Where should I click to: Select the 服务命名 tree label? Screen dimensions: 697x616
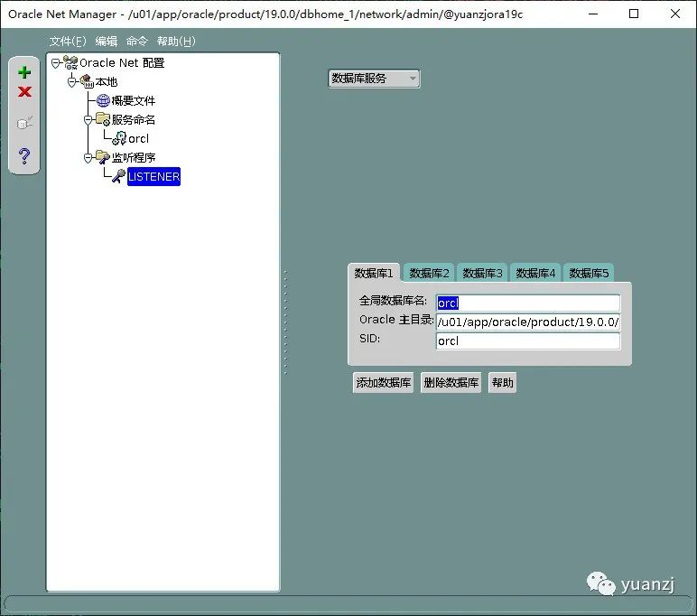point(134,119)
